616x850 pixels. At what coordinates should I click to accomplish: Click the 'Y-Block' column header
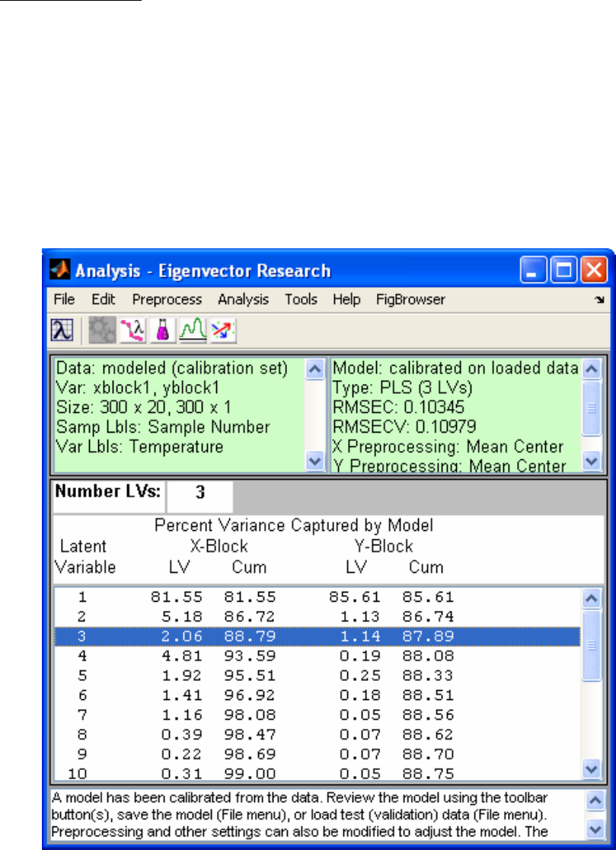[x=385, y=545]
